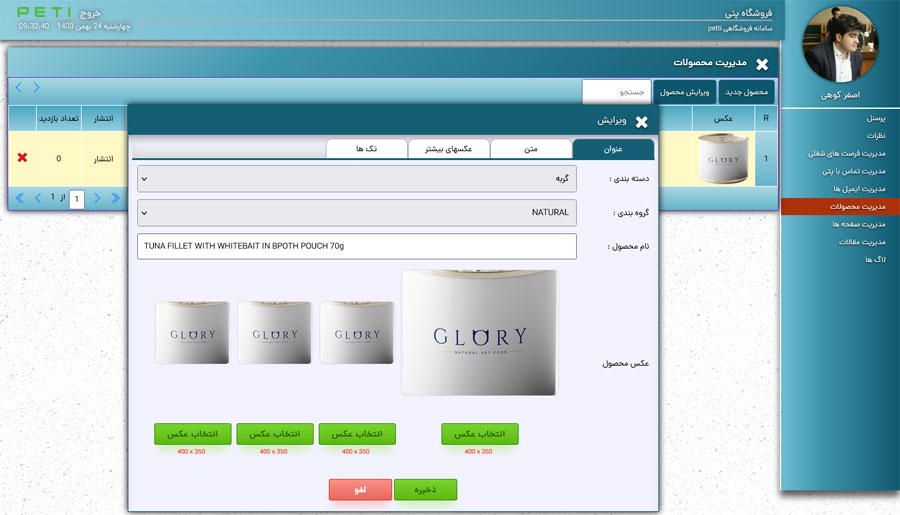Viewport: 900px width, 515px height.
Task: Close the ویرایش edit dialog with the X icon
Action: 641,121
